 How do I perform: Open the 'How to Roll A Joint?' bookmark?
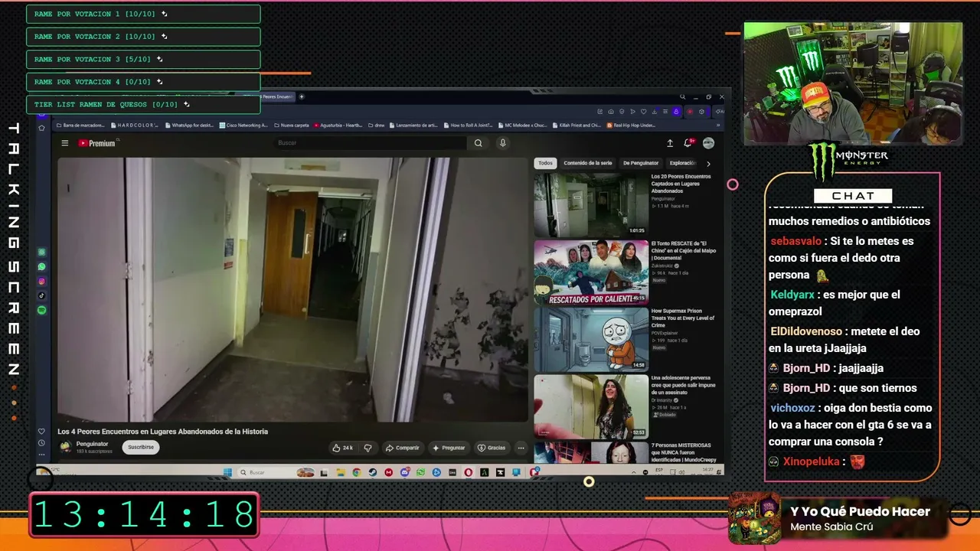tap(468, 125)
